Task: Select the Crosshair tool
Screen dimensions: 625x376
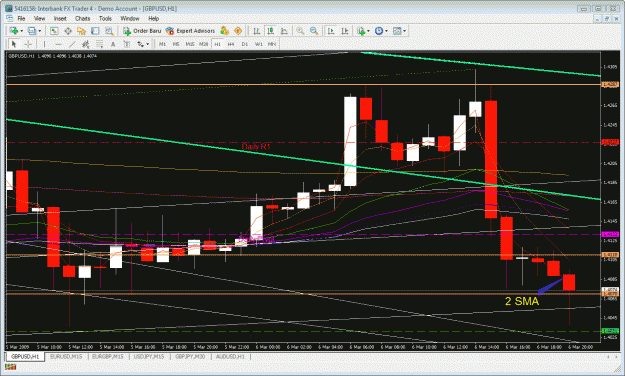Action: [28, 44]
